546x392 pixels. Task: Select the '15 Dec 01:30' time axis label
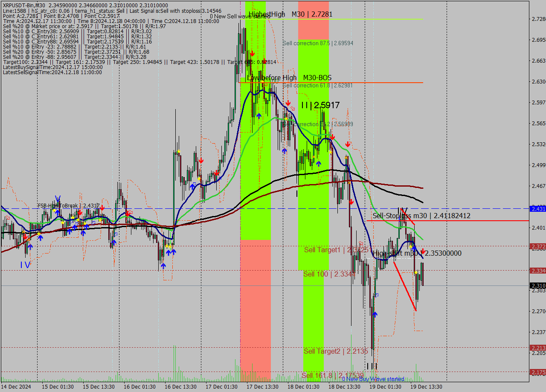coord(57,386)
